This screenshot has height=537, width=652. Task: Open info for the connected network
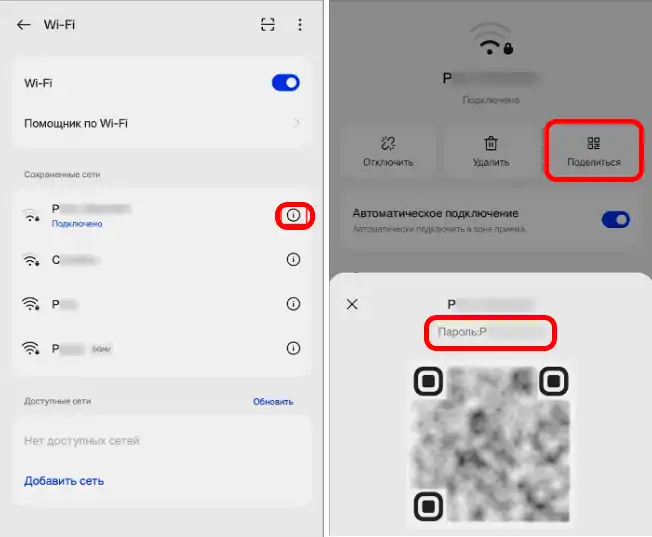click(293, 215)
